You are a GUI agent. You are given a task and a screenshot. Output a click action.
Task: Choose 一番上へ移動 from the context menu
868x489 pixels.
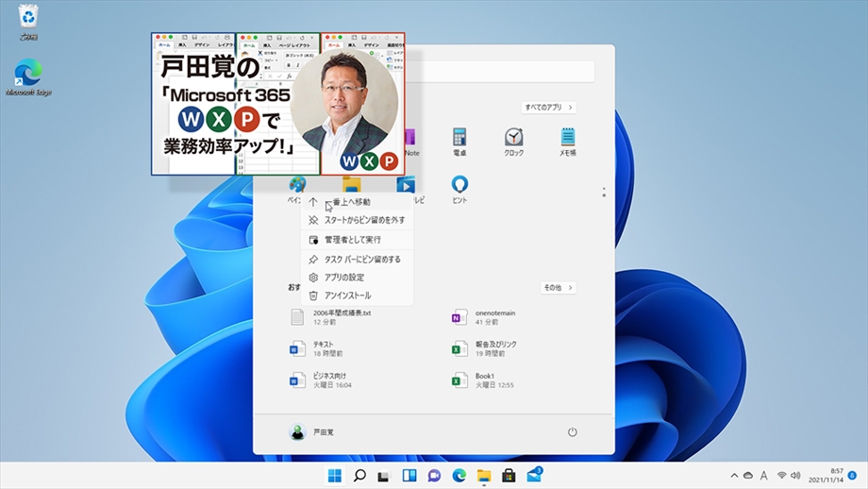click(x=357, y=202)
